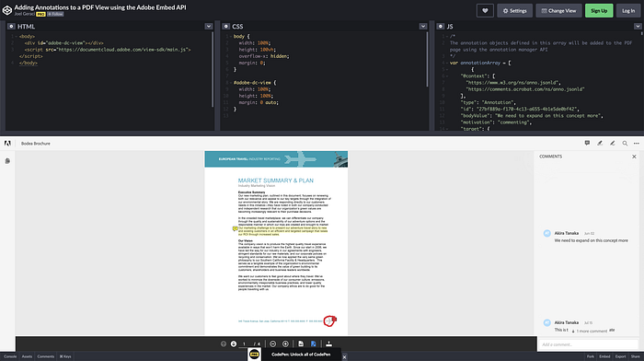
Task: Switch to fit page view
Action: click(301, 344)
